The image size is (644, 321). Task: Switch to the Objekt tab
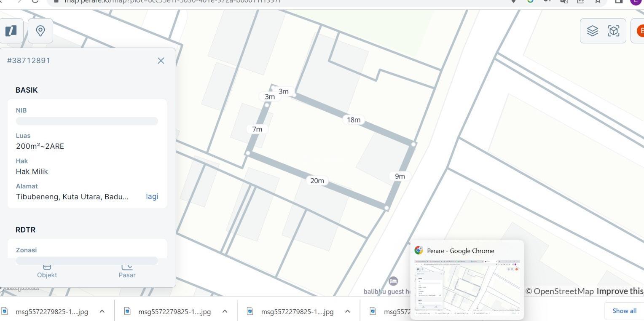[x=47, y=271]
